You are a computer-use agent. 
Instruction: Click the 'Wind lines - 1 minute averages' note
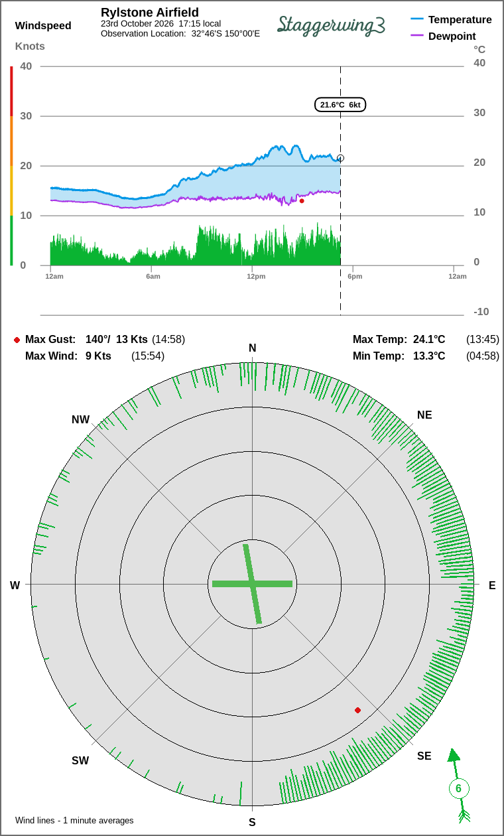pyautogui.click(x=74, y=820)
